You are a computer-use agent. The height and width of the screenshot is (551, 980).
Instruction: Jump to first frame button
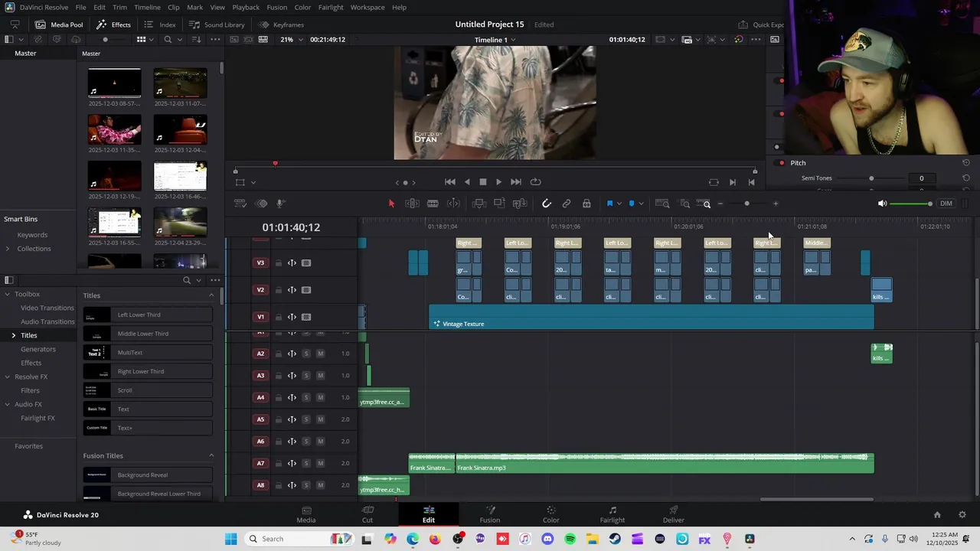pos(450,182)
